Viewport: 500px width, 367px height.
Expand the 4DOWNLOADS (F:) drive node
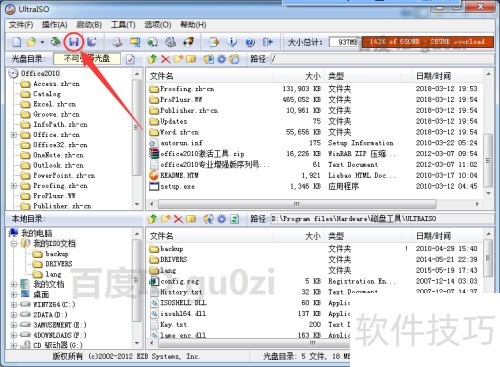pos(14,335)
